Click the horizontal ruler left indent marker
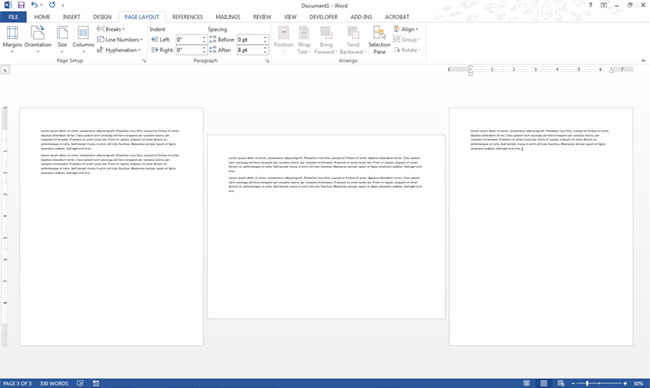The height and width of the screenshot is (388, 650). pyautogui.click(x=471, y=70)
